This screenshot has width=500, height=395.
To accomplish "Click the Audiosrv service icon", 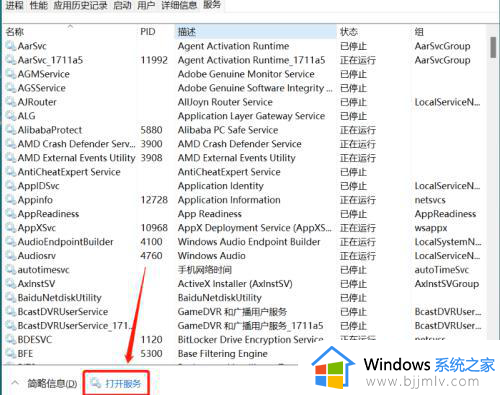I will 11,256.
